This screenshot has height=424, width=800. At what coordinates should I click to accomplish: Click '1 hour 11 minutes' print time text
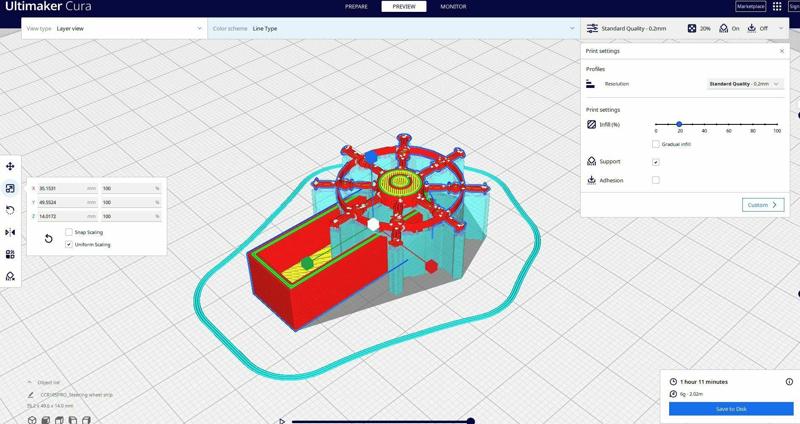coord(704,382)
